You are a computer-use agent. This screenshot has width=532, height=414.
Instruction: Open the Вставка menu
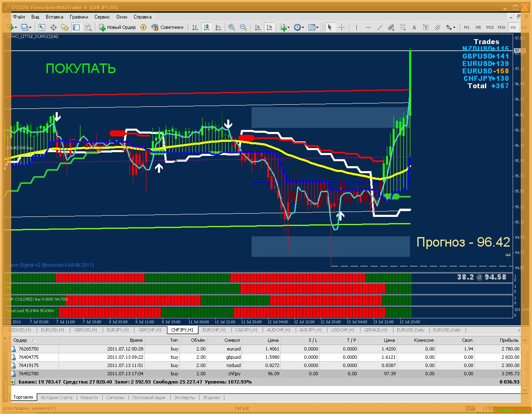[54, 17]
